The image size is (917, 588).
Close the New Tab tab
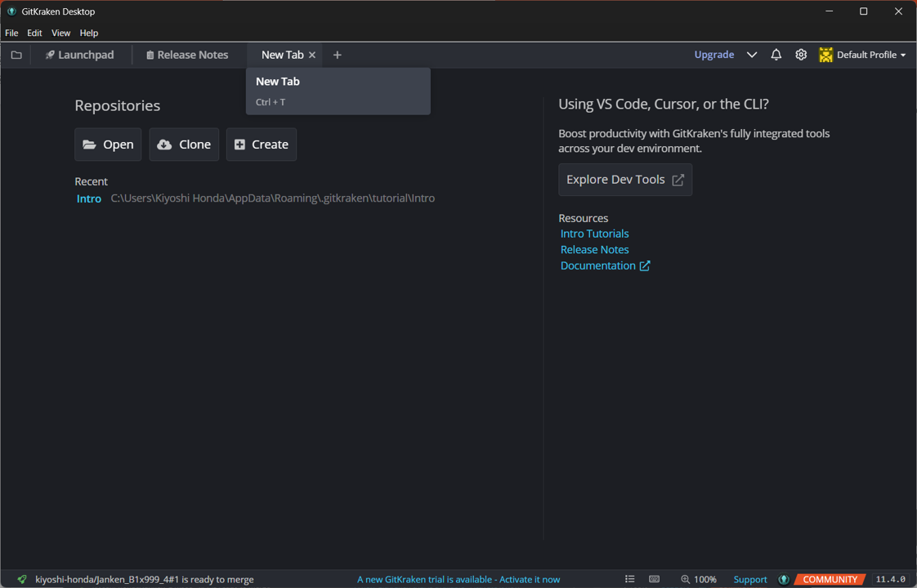pyautogui.click(x=312, y=55)
